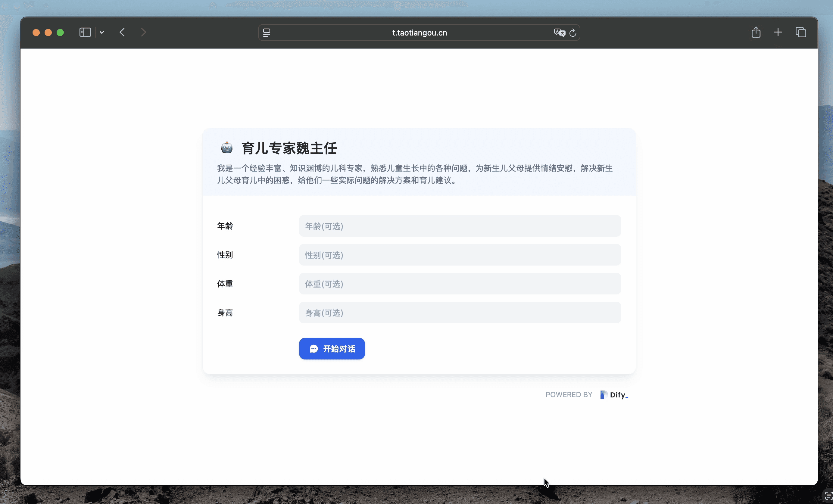Image resolution: width=833 pixels, height=504 pixels.
Task: Select the 身高(可选) input field
Action: point(460,313)
